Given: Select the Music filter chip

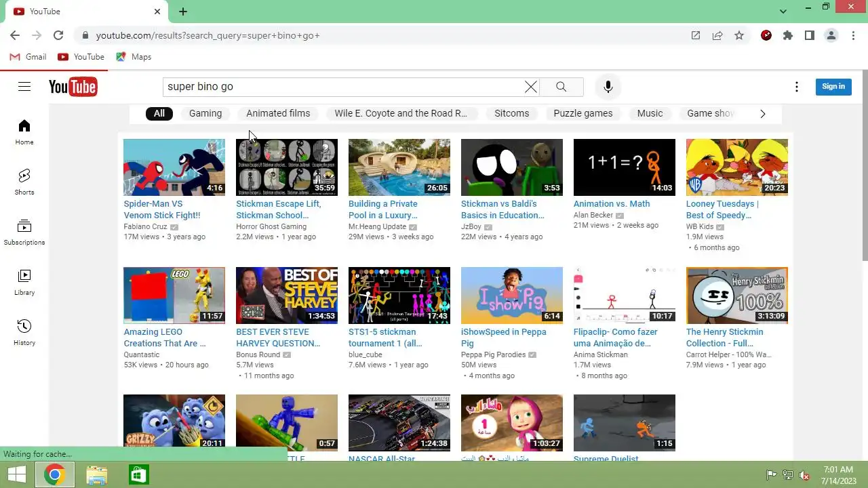Looking at the screenshot, I should coord(650,114).
